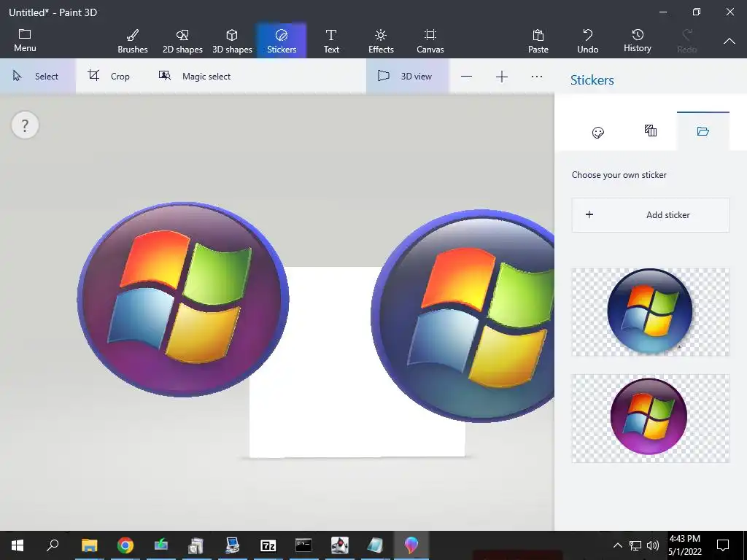Select the blue Windows orb on canvas

click(462, 316)
